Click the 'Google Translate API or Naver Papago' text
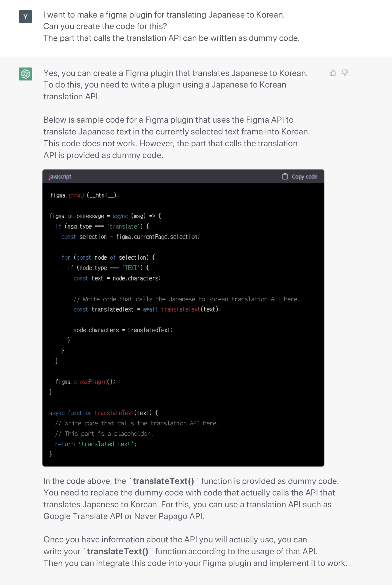 click(124, 516)
